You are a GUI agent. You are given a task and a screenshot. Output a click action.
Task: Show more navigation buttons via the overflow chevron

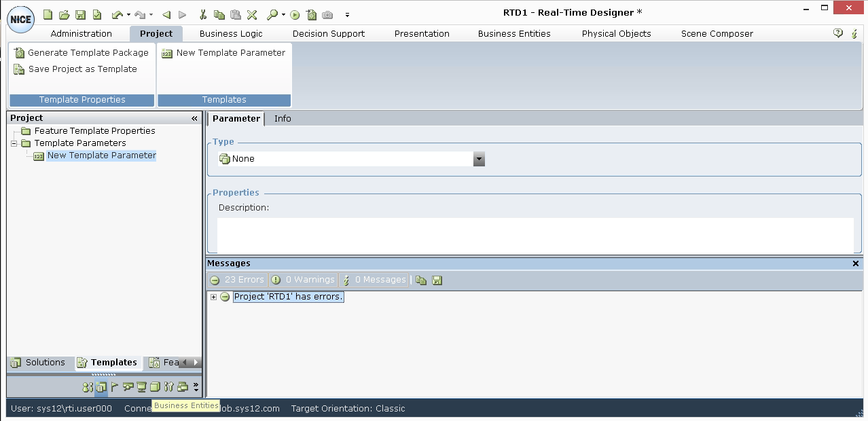coord(196,387)
